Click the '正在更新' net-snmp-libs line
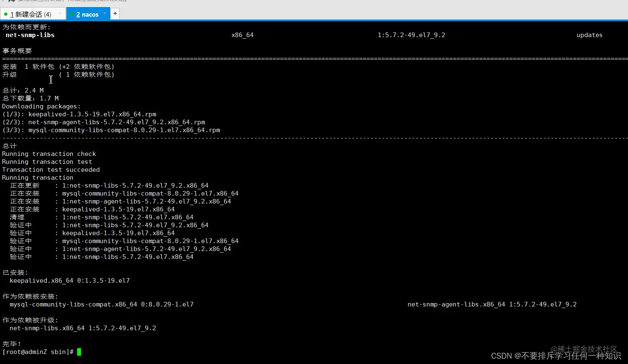 (x=109, y=186)
